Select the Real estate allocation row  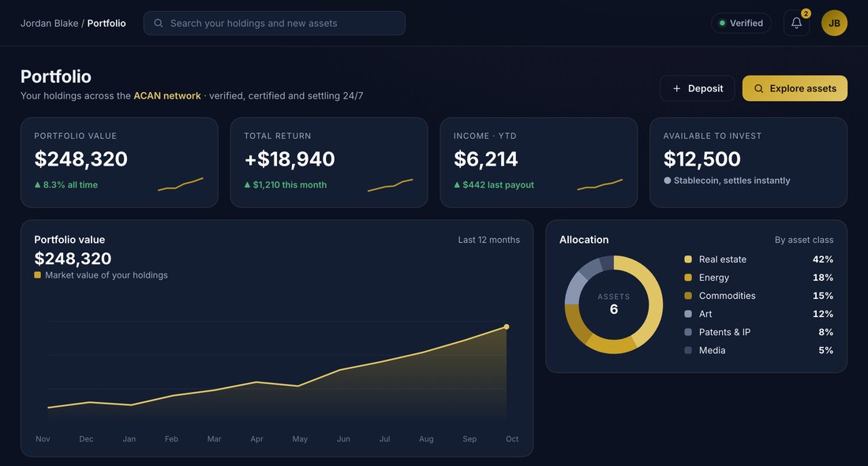[758, 259]
